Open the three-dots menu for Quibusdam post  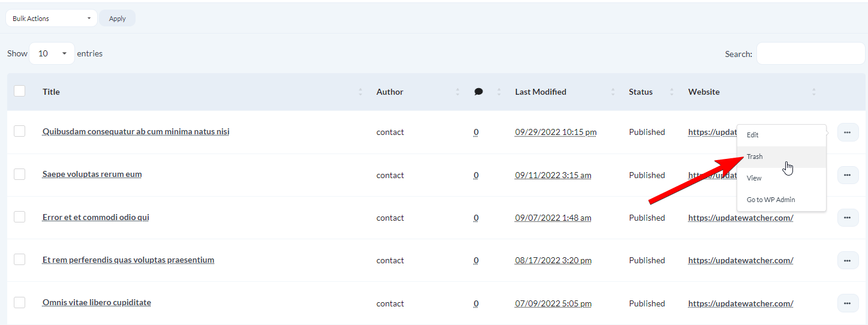(848, 132)
